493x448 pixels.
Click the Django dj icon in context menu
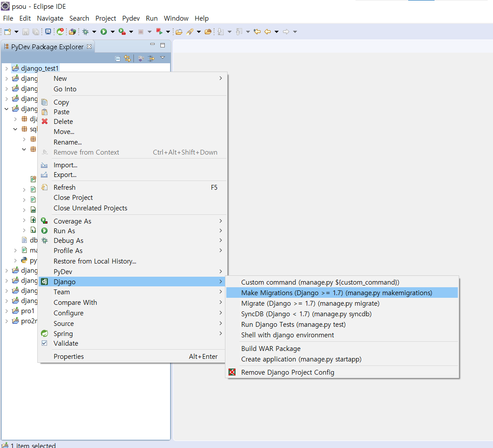[45, 282]
